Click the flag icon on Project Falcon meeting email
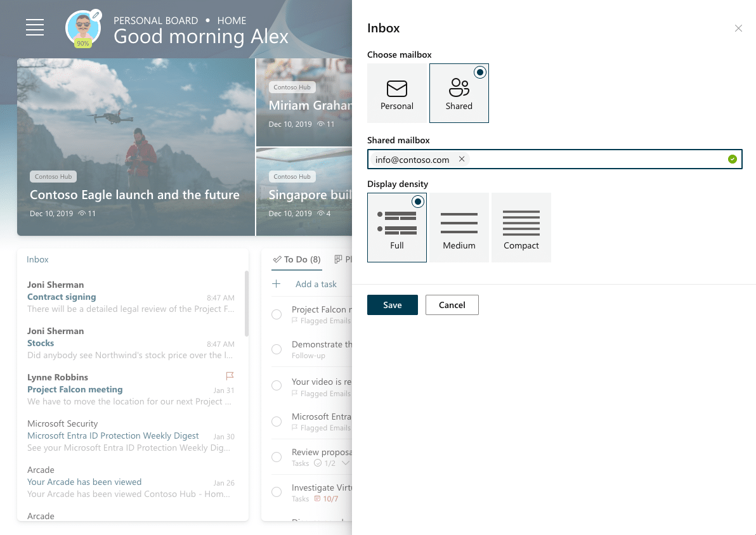The height and width of the screenshot is (535, 756). 230,376
